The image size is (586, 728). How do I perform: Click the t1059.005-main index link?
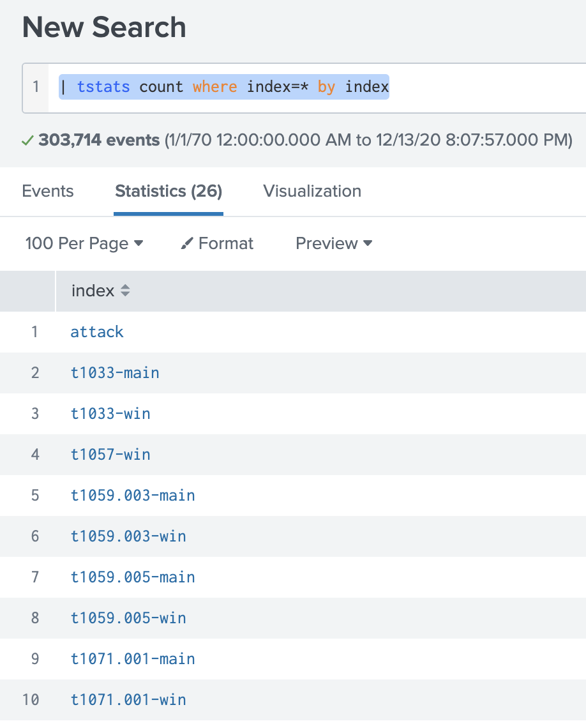tap(133, 577)
